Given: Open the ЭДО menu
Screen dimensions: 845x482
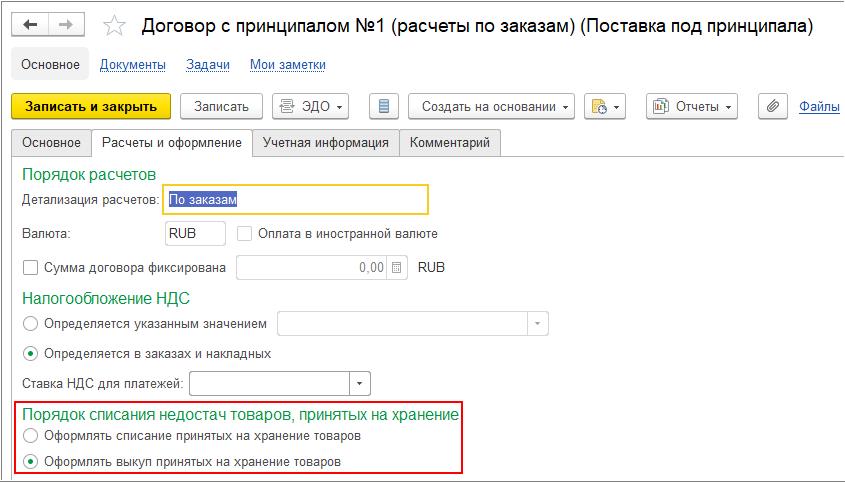Looking at the screenshot, I should coord(311,106).
